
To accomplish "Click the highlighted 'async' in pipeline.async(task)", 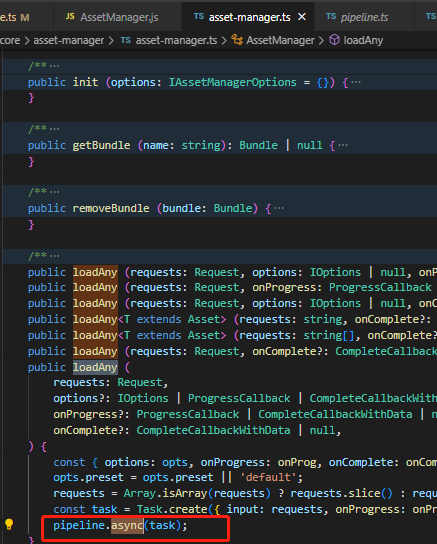I will pos(127,525).
